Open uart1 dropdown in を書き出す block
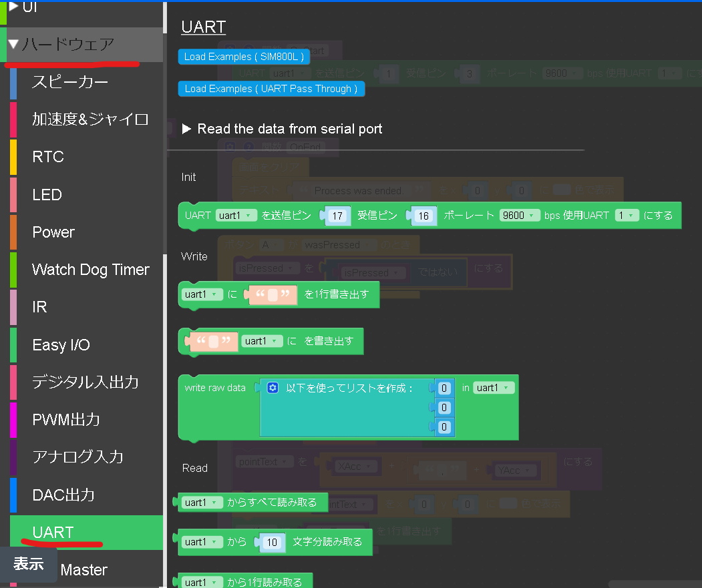The height and width of the screenshot is (588, 702). [262, 341]
